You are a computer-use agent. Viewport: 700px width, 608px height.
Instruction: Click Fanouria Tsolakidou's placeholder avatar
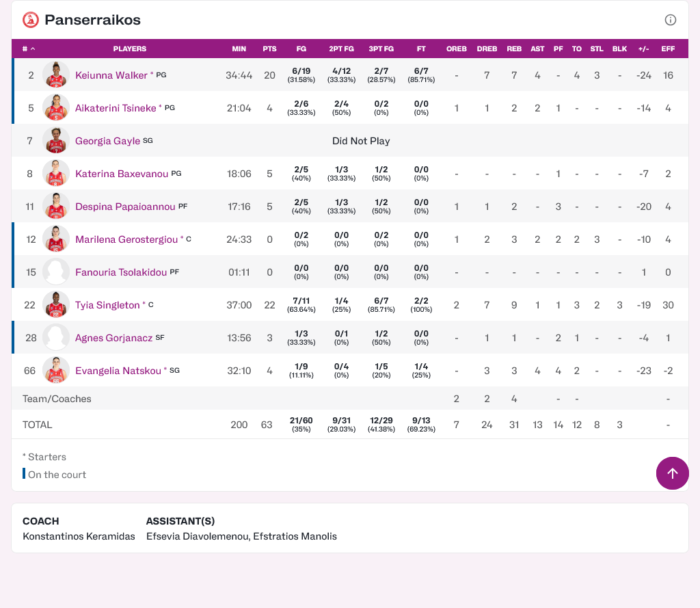pos(56,272)
